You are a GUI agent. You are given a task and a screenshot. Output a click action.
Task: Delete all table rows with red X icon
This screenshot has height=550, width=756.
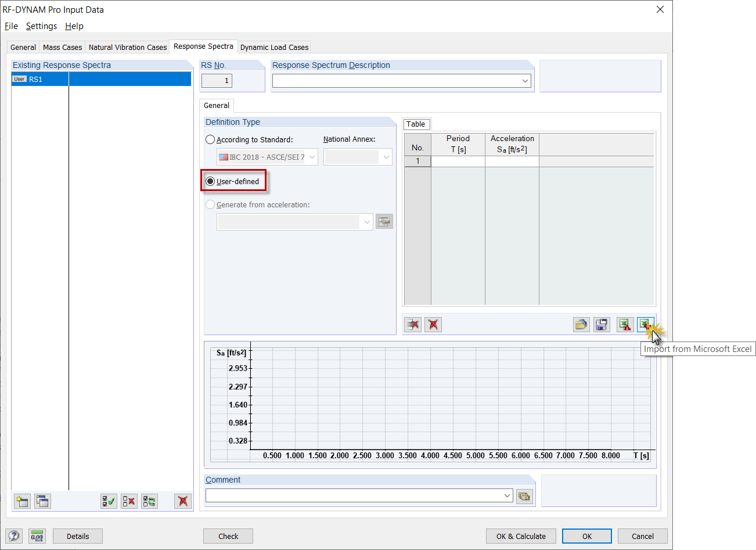click(x=433, y=324)
